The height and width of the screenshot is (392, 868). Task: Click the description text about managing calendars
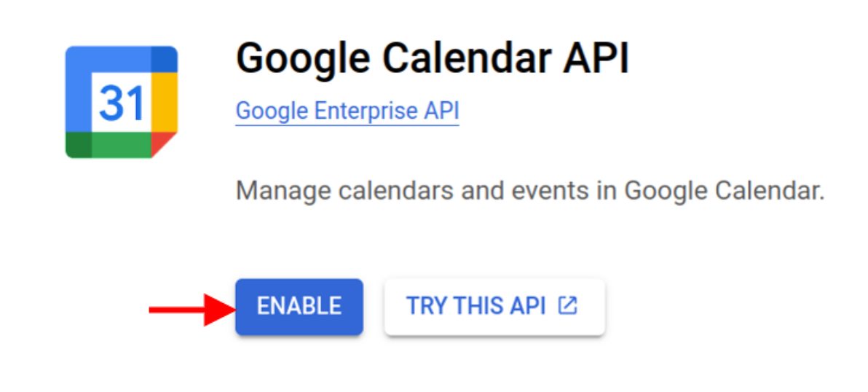tap(530, 192)
